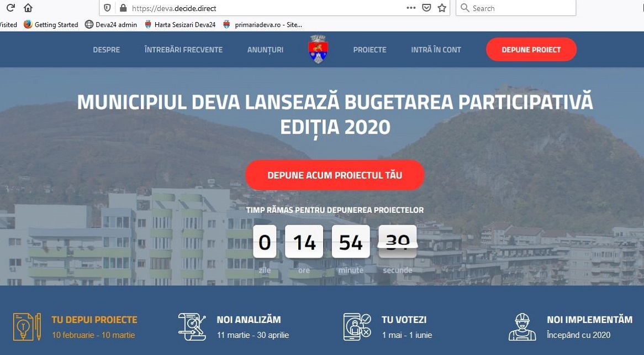Click the Deva coat of arms logo
This screenshot has height=355, width=644.
coord(318,49)
